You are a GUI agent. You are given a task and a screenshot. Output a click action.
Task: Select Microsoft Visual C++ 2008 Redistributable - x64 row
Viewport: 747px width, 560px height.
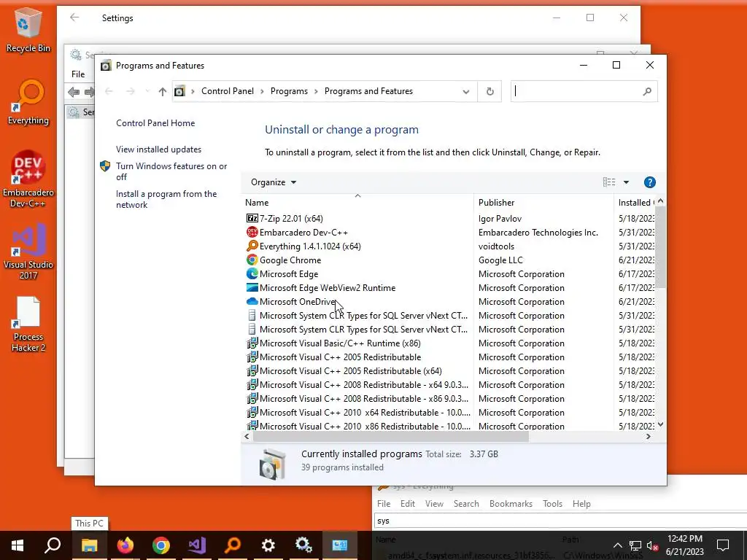(450, 385)
